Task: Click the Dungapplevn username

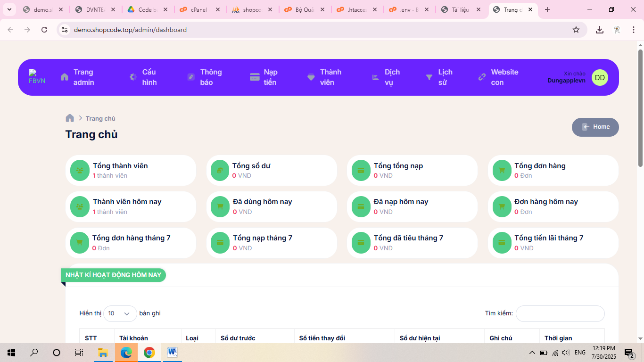Action: point(566,81)
